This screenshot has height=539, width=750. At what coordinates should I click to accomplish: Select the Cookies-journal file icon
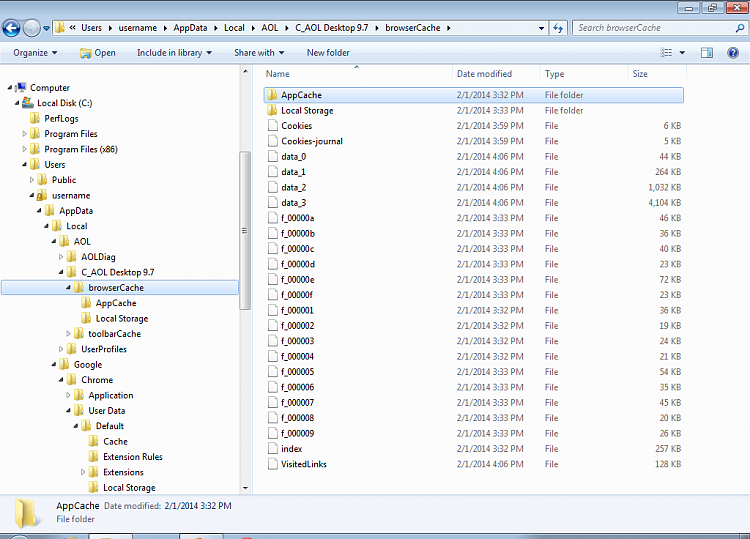273,141
